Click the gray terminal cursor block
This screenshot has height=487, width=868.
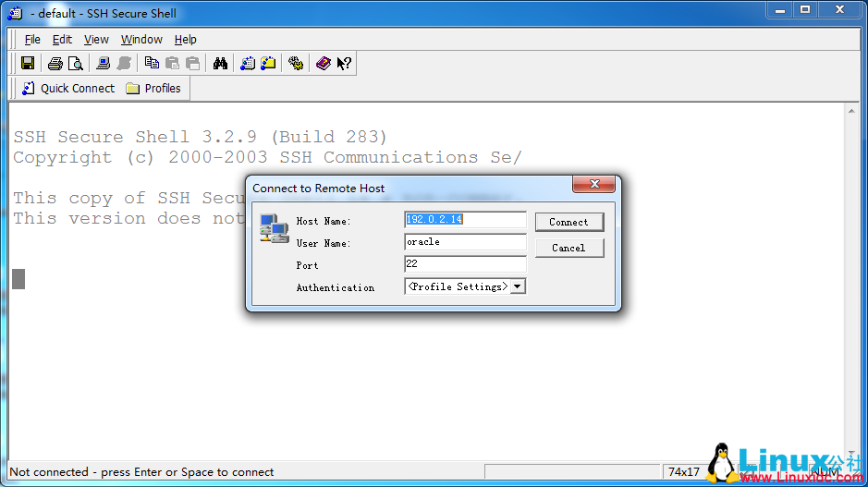point(18,279)
